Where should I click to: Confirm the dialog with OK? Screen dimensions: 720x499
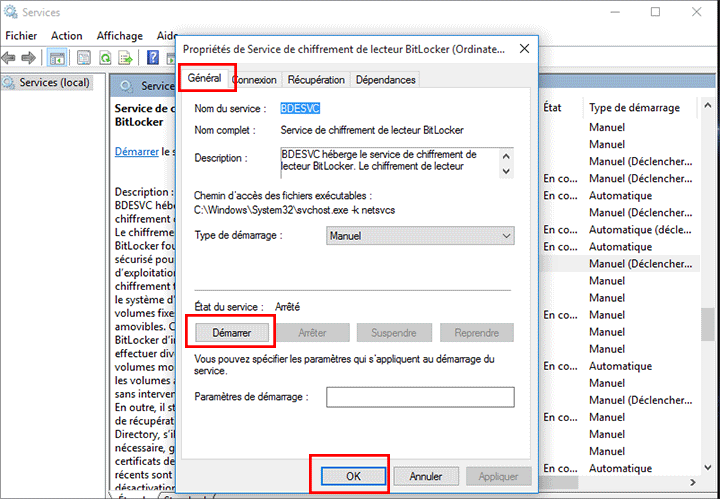tap(353, 476)
